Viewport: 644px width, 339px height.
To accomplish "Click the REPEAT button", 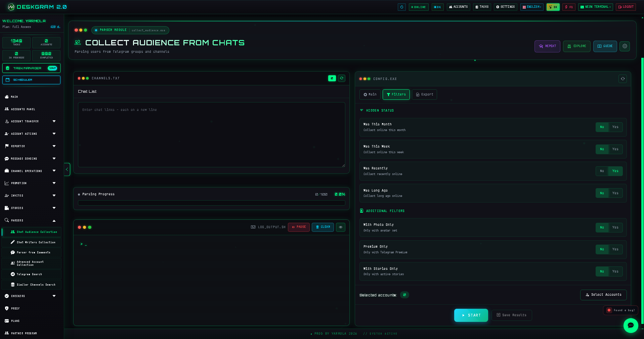I will tap(547, 46).
